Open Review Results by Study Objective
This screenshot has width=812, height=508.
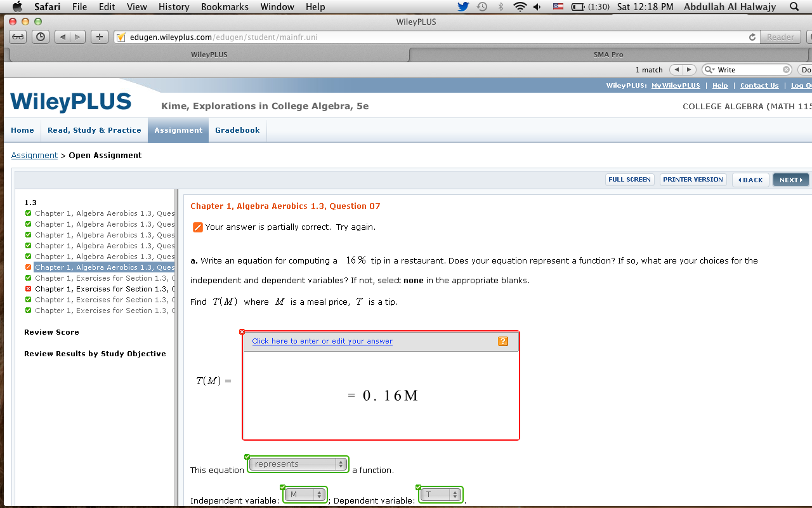pyautogui.click(x=95, y=354)
